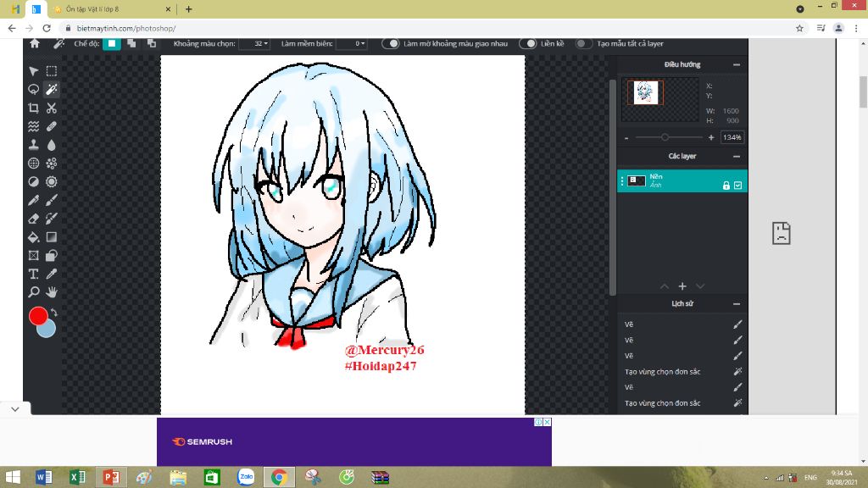The width and height of the screenshot is (868, 488).
Task: Select the half-circle Dodge/Burn tool
Action: 33,181
